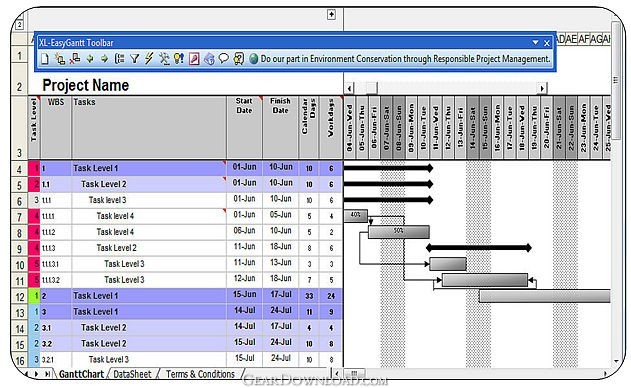
Task: Click the green right arrow indent icon
Action: pyautogui.click(x=105, y=59)
